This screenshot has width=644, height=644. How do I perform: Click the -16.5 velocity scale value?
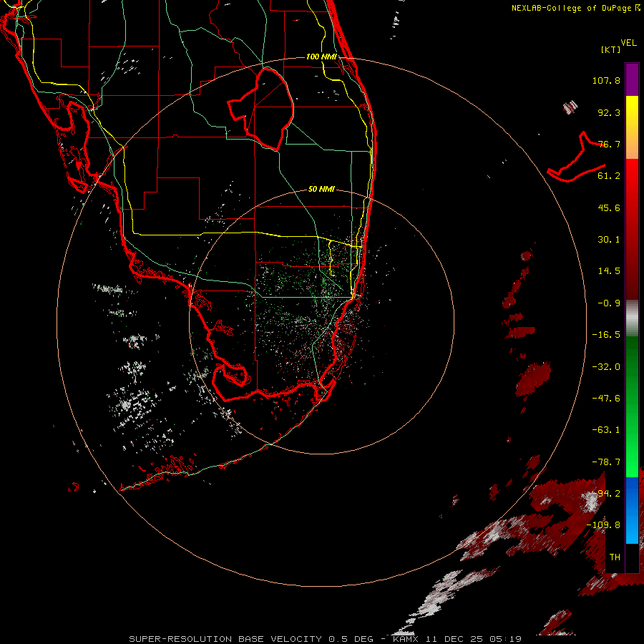coord(606,335)
